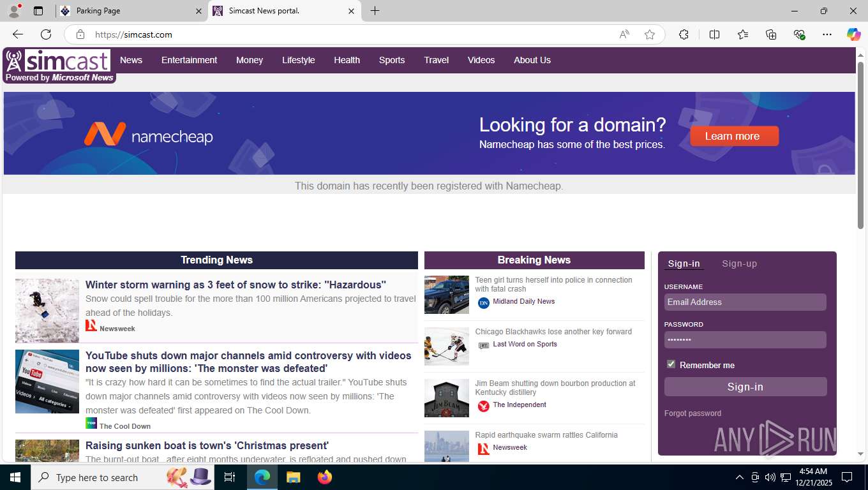Image resolution: width=868 pixels, height=490 pixels.
Task: Toggle Split screen icon
Action: [x=715, y=34]
